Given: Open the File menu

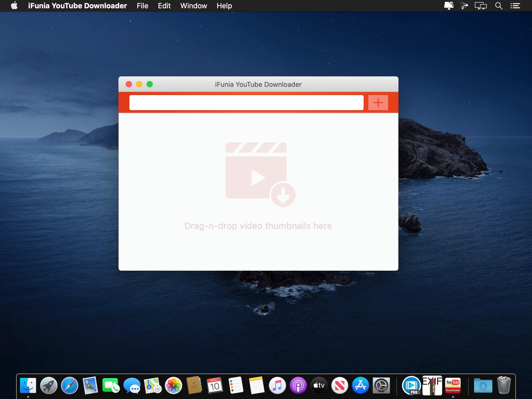Looking at the screenshot, I should (x=142, y=6).
